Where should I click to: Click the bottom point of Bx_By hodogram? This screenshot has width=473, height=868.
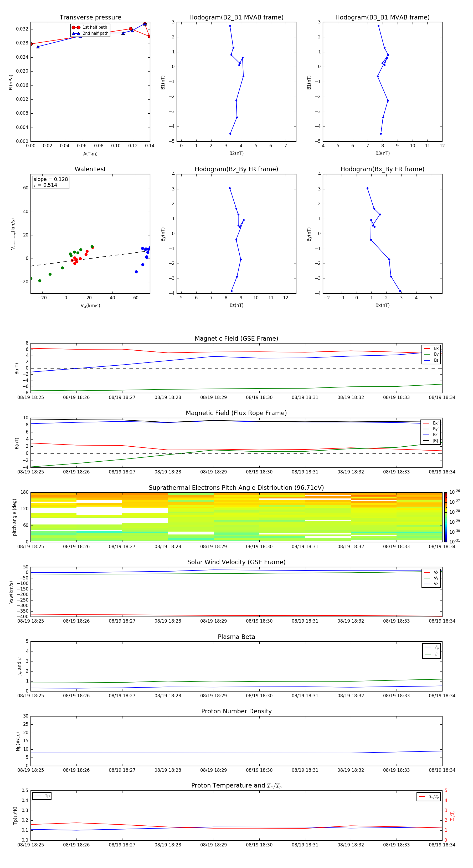[x=400, y=291]
